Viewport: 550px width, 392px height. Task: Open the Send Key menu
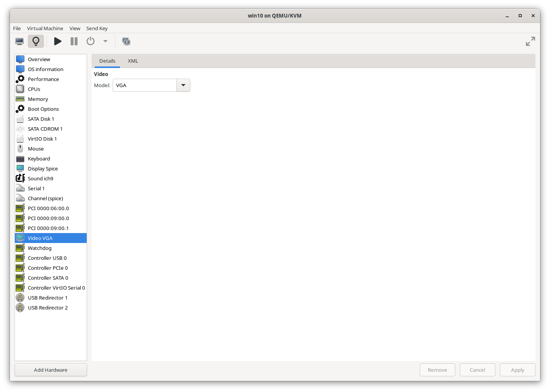coord(97,28)
